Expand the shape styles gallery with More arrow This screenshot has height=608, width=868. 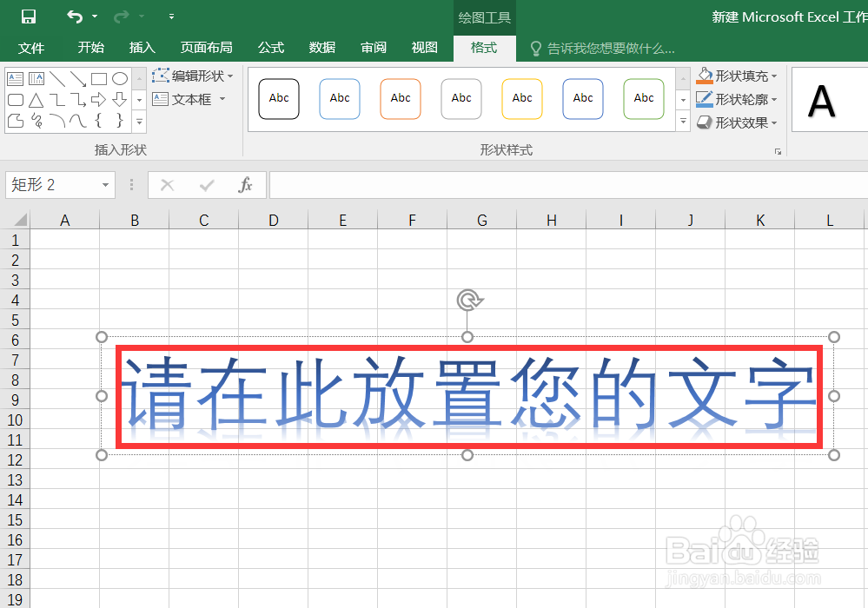(683, 122)
